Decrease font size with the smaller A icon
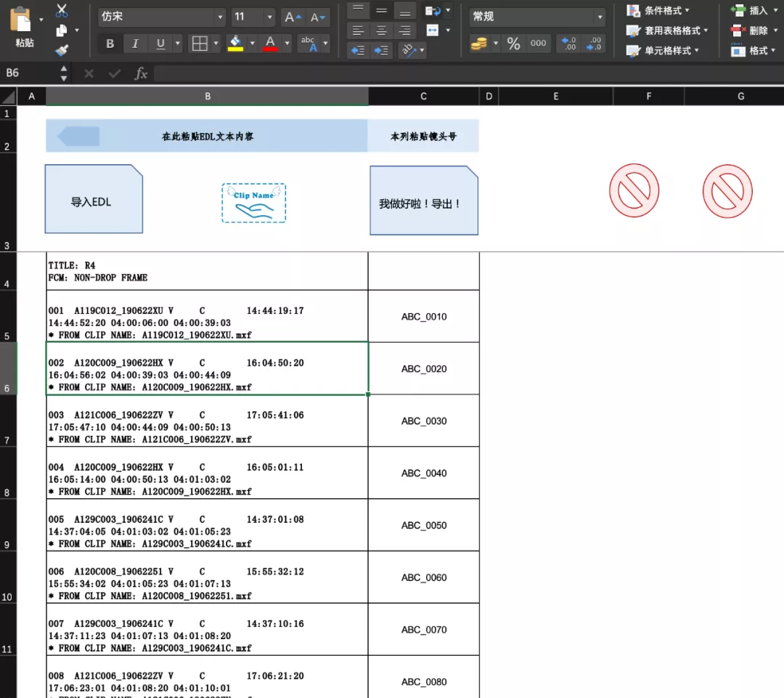The width and height of the screenshot is (784, 698). point(317,17)
